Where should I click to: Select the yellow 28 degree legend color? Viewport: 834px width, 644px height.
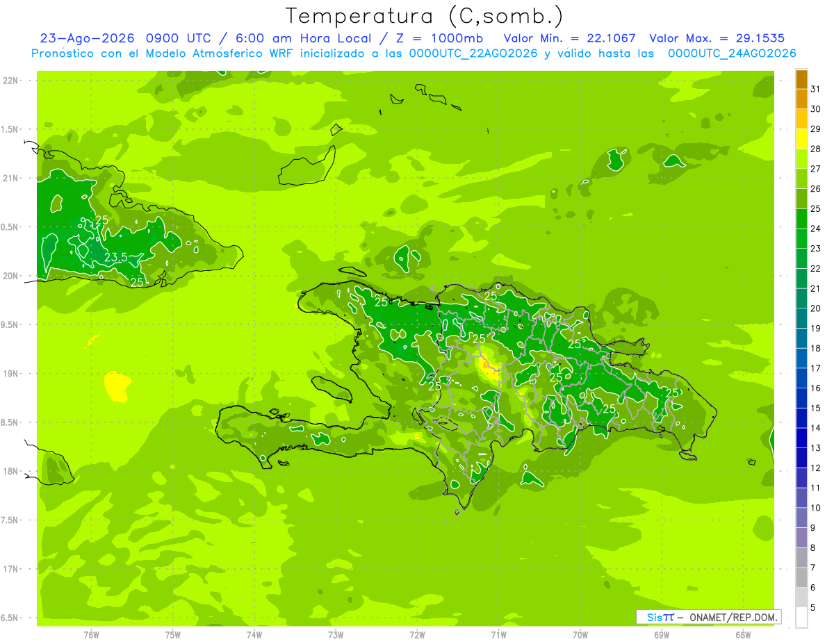coord(801,139)
